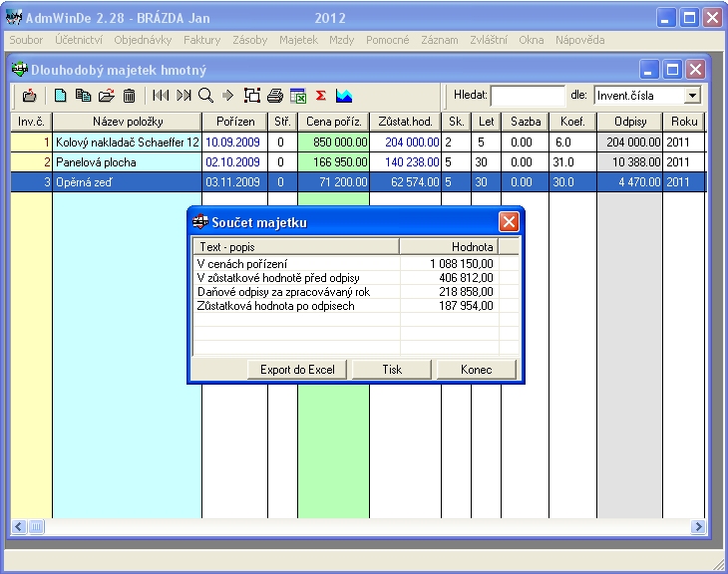
Task: Click the Inv.č. column header
Action: [x=31, y=122]
